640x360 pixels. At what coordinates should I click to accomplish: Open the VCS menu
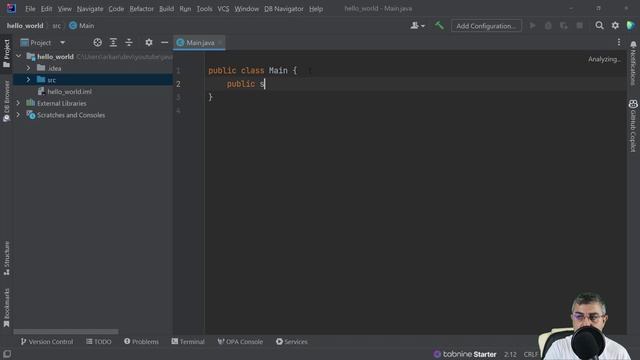click(x=223, y=9)
